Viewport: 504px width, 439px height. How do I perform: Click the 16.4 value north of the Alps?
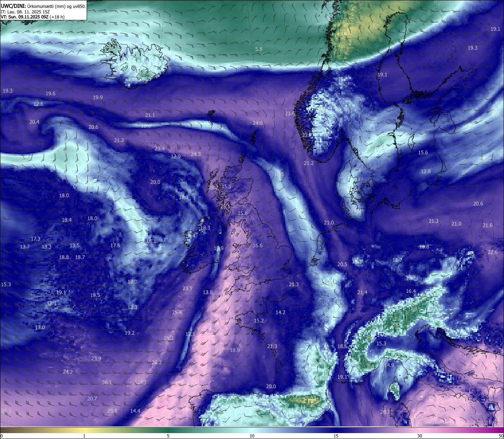(x=411, y=291)
